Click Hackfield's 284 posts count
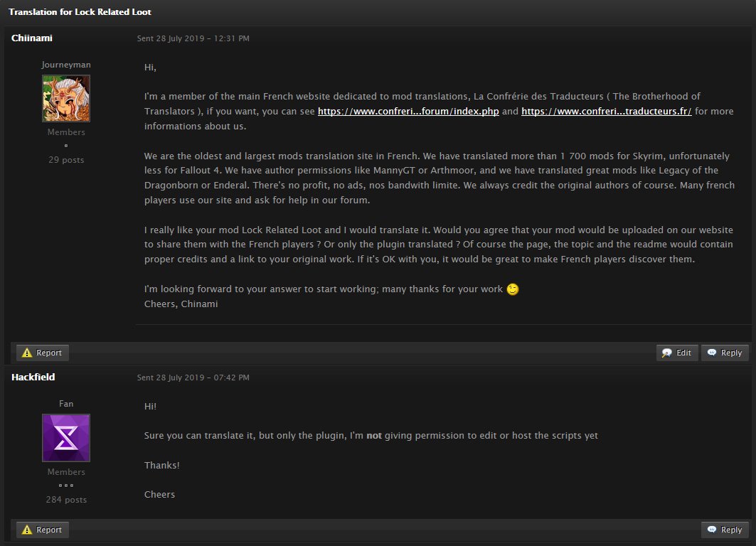 point(66,499)
